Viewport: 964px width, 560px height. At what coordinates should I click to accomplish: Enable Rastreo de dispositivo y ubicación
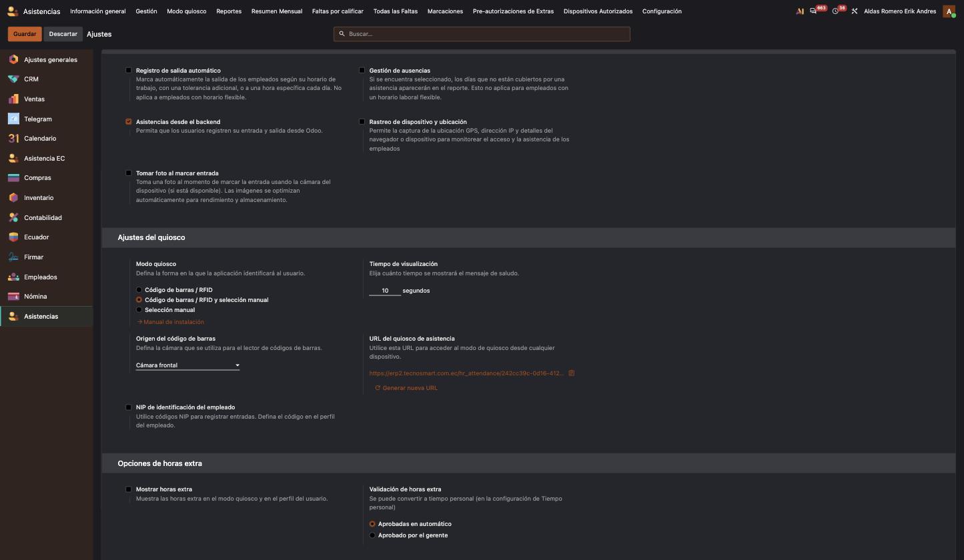[x=362, y=121]
